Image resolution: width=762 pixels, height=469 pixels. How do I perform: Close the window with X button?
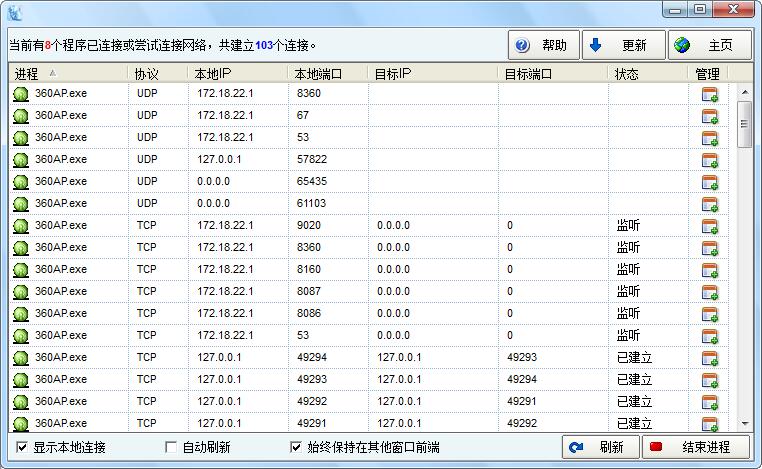734,10
